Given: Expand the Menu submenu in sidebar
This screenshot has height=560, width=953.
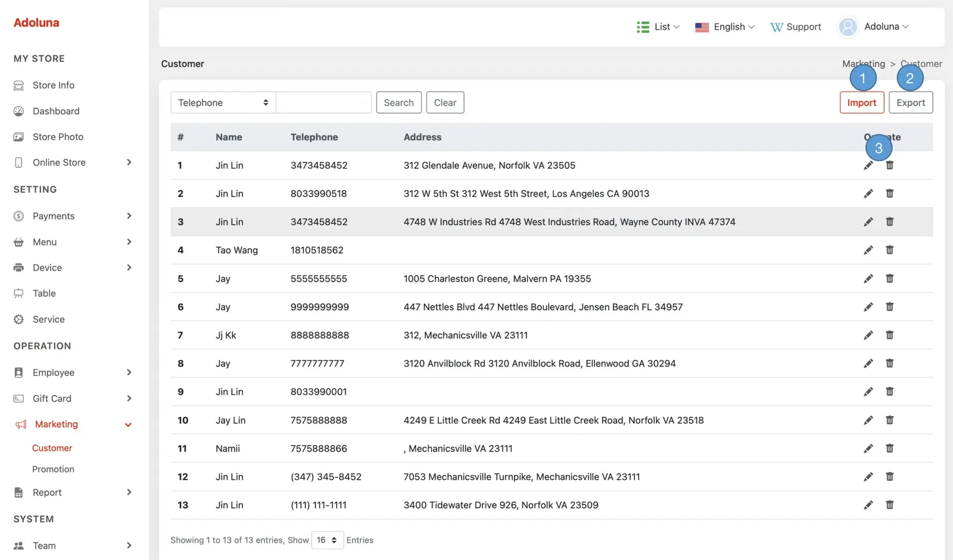Looking at the screenshot, I should pyautogui.click(x=129, y=242).
